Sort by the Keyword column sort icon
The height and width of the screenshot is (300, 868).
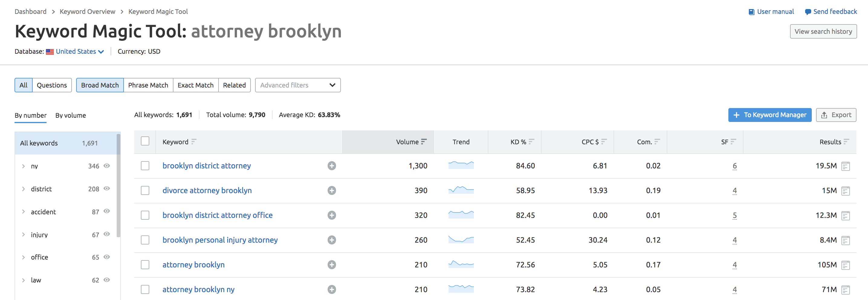194,142
